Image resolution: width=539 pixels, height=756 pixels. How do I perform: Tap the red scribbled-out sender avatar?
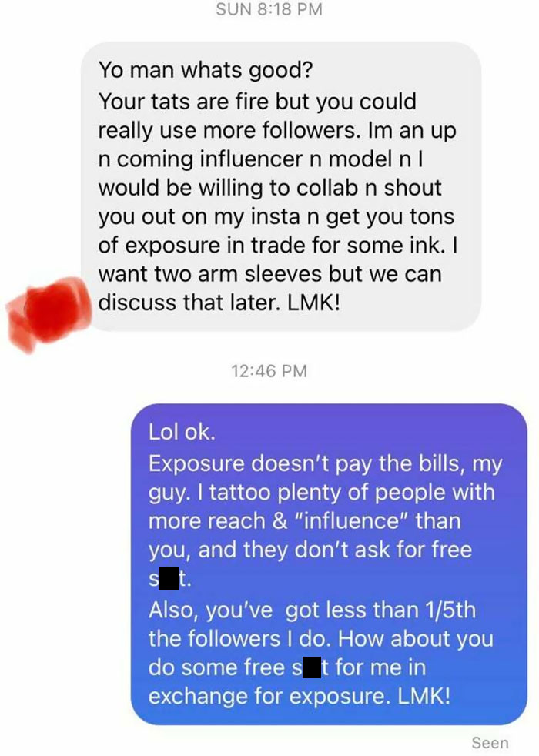tap(49, 313)
